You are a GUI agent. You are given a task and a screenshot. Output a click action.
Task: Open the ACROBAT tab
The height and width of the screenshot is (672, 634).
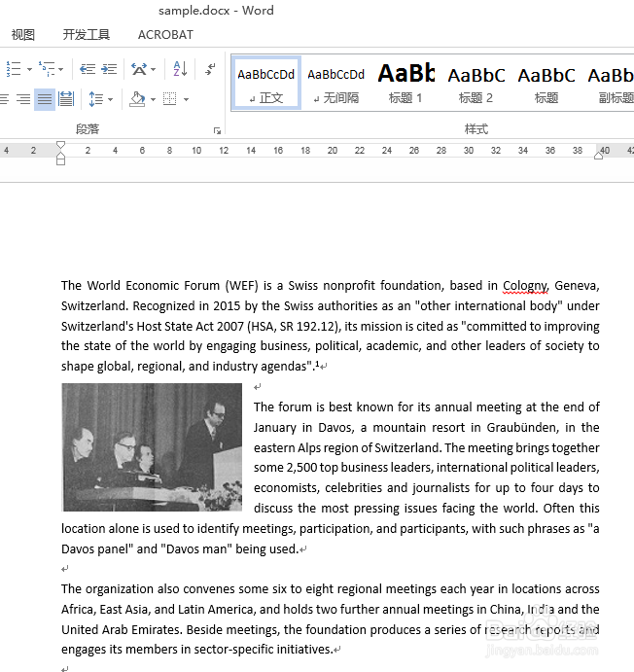(165, 34)
